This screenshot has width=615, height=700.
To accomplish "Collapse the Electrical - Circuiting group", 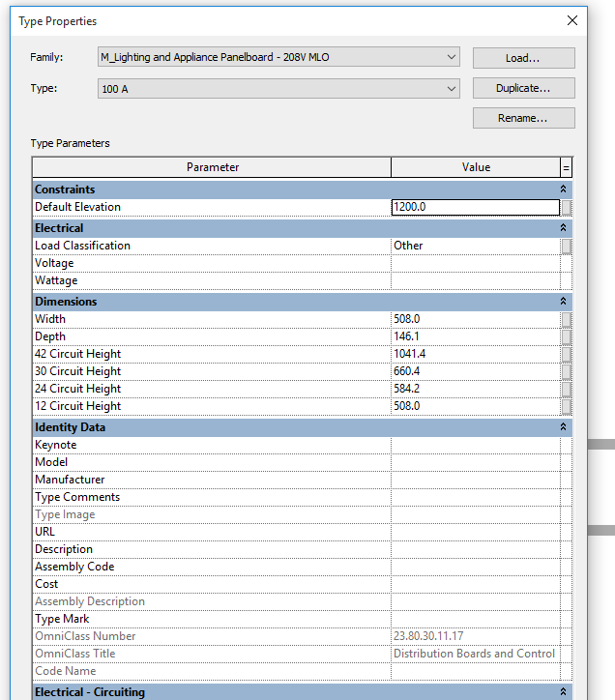I will pos(563,692).
